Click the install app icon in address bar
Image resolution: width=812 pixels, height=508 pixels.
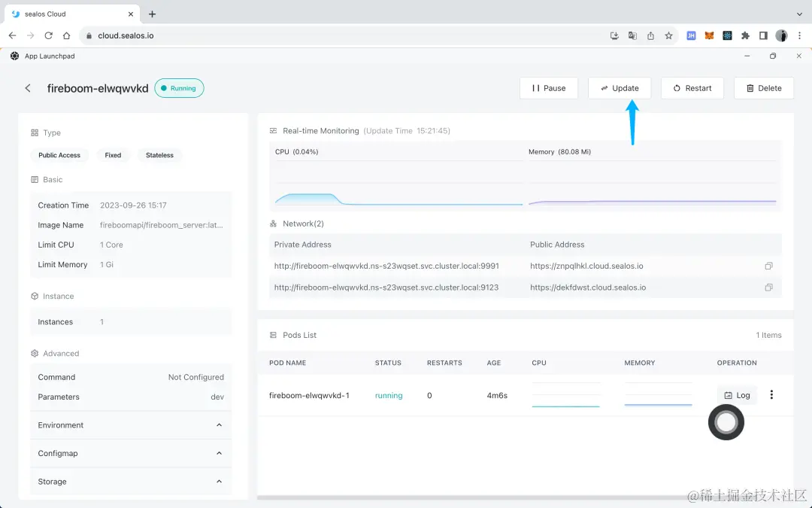(614, 36)
